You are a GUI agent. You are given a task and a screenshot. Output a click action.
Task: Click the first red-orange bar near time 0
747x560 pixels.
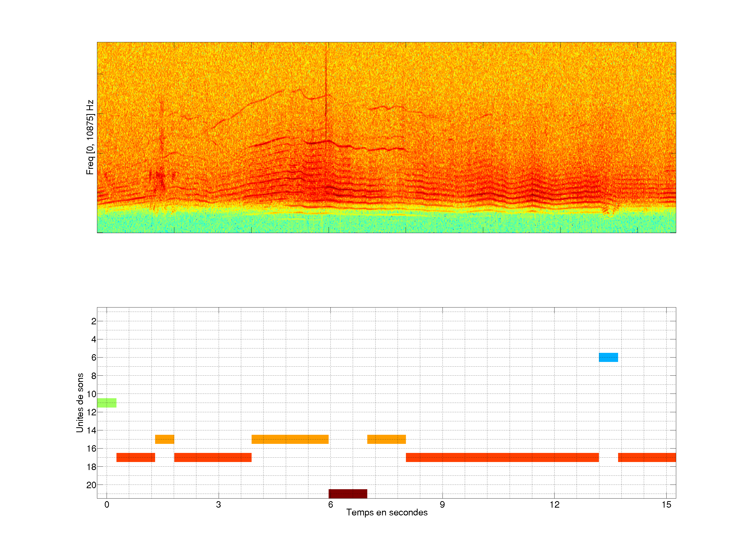pyautogui.click(x=136, y=457)
